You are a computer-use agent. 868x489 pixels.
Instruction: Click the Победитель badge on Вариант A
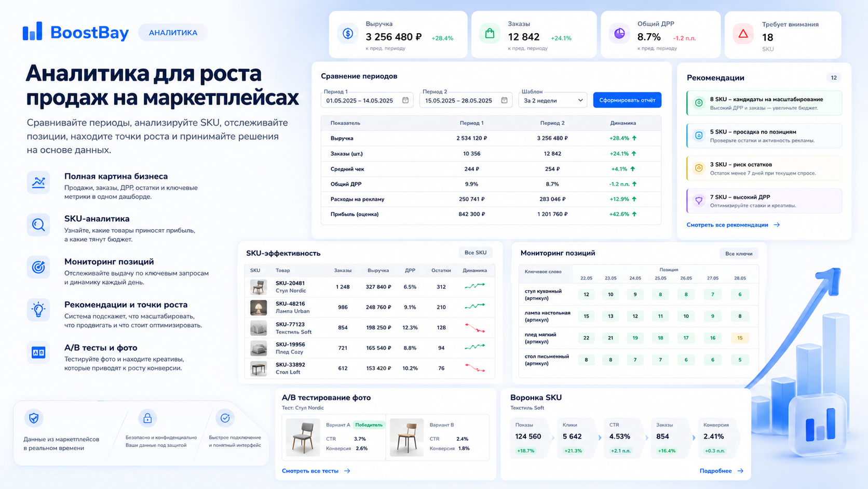[x=369, y=425]
